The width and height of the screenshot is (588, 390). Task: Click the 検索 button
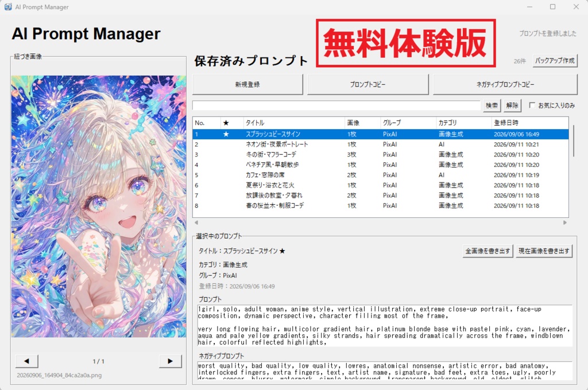492,106
